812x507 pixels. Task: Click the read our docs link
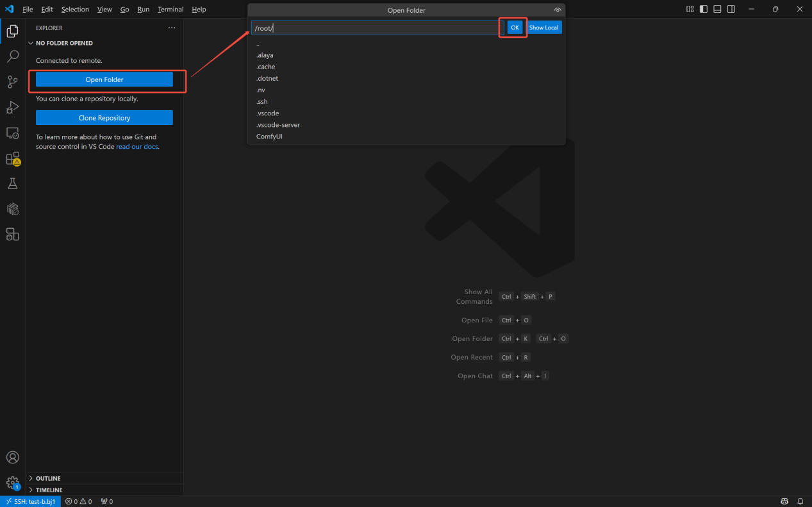click(137, 146)
